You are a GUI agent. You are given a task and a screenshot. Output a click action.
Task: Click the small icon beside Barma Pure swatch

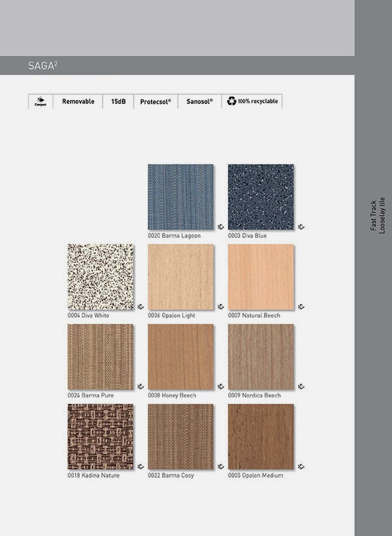click(140, 386)
